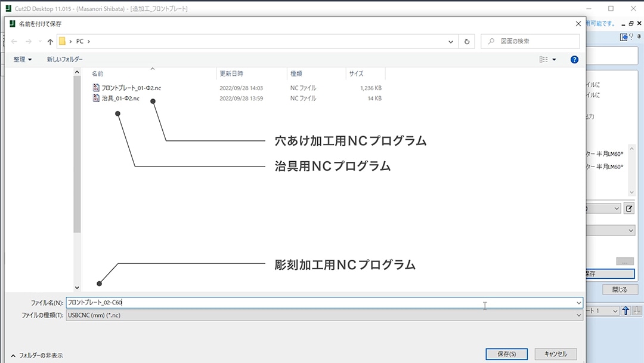
Task: Click the refresh button beside the address bar
Action: (467, 42)
